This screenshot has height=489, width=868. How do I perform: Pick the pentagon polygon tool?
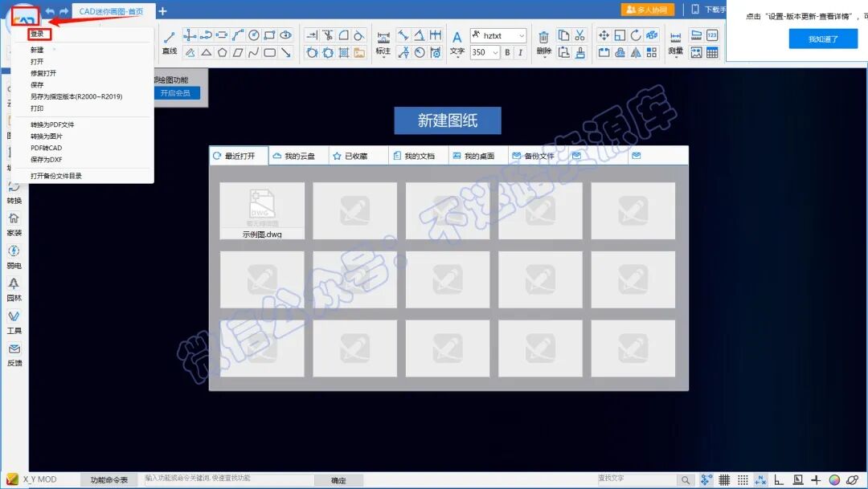[222, 52]
